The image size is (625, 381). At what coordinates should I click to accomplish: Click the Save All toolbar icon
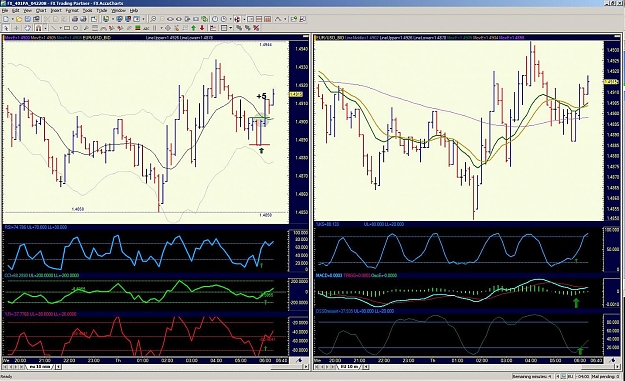tap(36, 19)
